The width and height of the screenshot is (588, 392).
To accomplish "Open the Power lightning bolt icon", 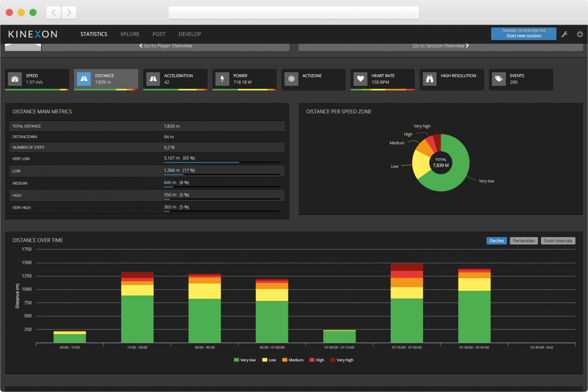I will 222,79.
